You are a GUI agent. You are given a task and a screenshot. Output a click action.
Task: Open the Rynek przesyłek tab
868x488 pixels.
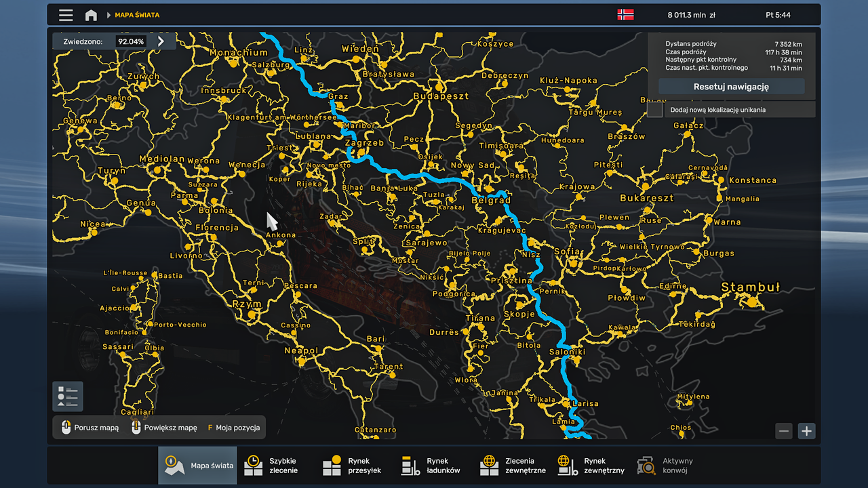point(354,466)
